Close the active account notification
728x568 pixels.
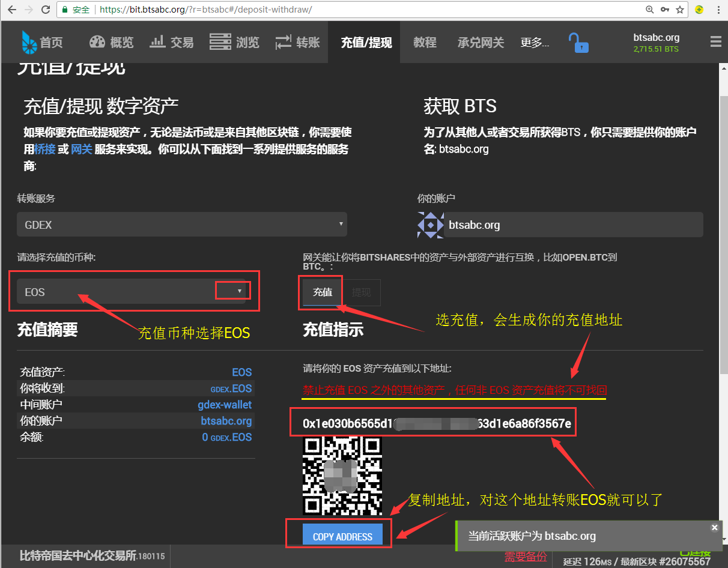coord(714,528)
